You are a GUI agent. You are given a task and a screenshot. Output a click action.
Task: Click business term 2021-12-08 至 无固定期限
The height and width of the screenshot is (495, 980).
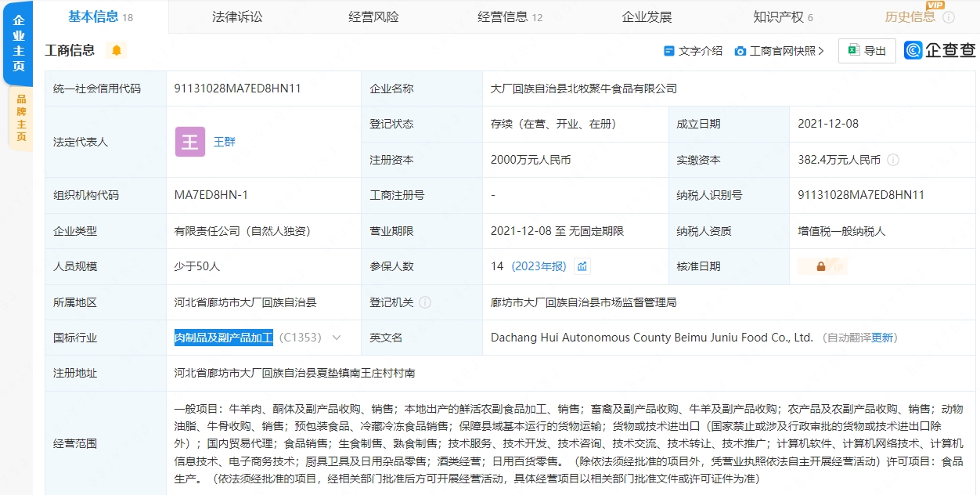click(x=557, y=231)
